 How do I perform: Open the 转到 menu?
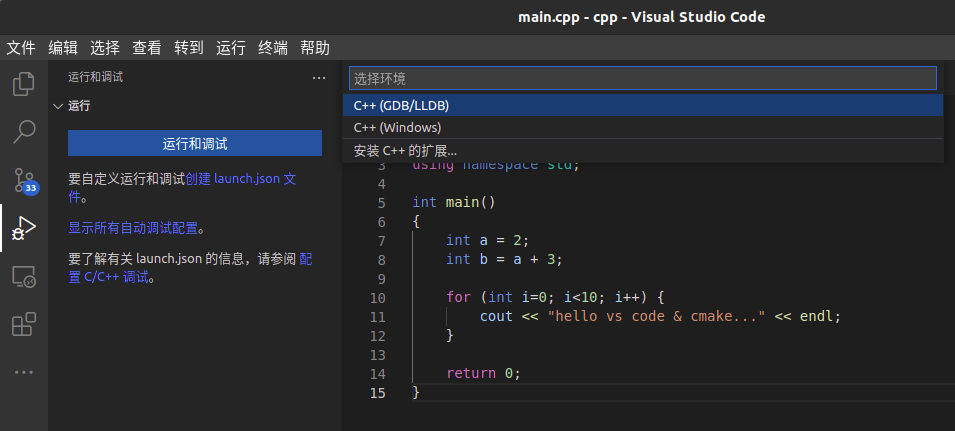(x=189, y=48)
